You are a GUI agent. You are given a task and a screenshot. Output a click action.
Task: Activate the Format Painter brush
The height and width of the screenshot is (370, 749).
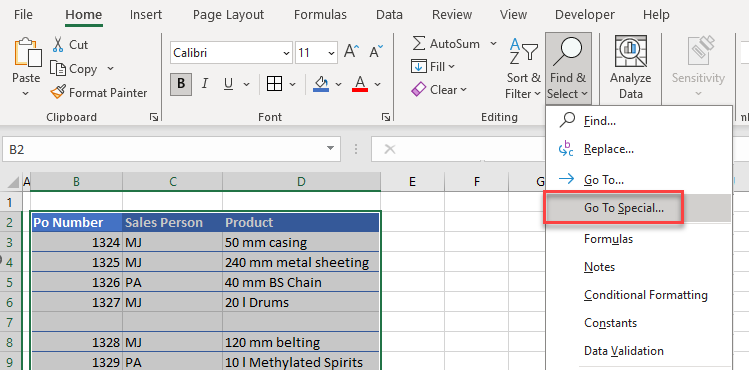(58, 92)
